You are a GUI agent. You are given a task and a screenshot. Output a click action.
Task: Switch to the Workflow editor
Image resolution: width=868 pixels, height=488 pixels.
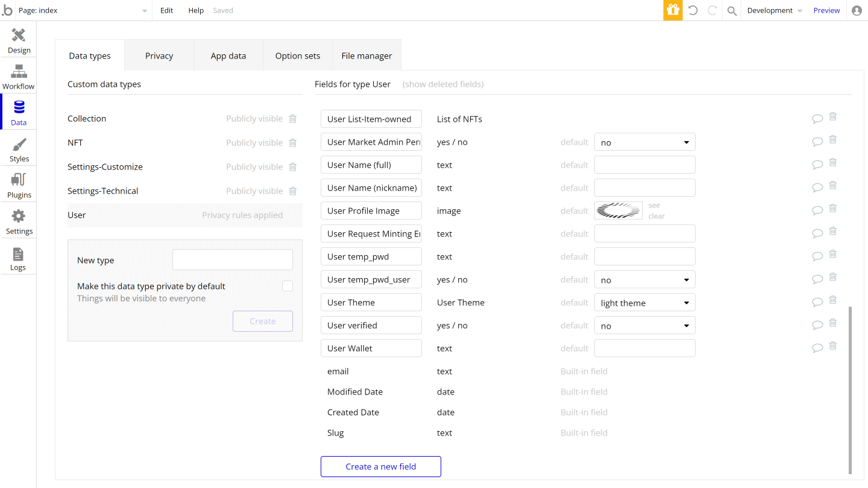click(x=18, y=75)
